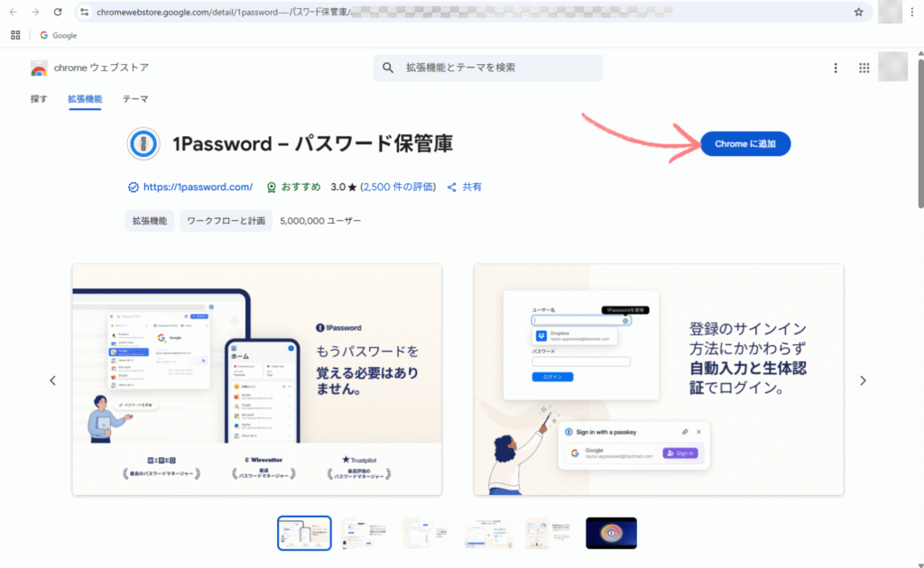Switch to the 探す tab

(39, 99)
